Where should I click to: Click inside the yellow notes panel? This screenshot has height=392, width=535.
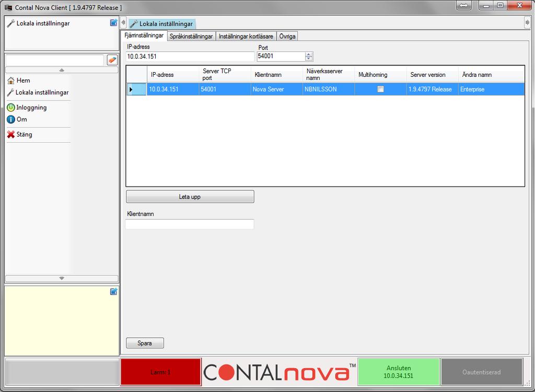62,321
